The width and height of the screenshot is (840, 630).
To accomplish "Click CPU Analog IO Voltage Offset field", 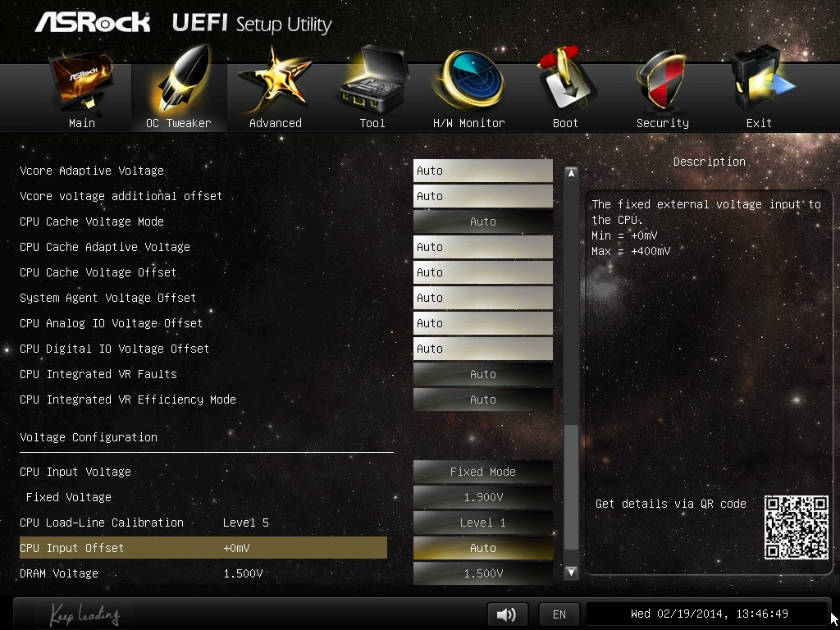I will pos(482,323).
